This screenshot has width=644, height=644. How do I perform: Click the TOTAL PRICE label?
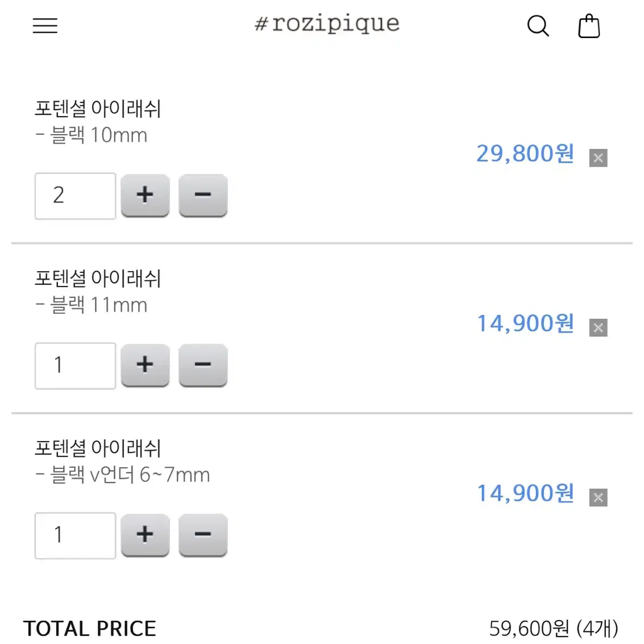(x=90, y=629)
